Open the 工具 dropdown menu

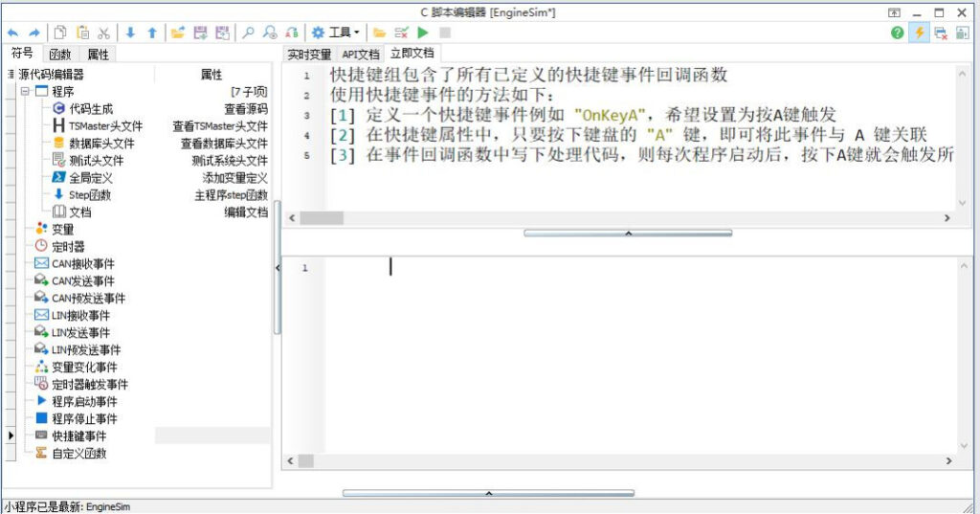pyautogui.click(x=336, y=33)
